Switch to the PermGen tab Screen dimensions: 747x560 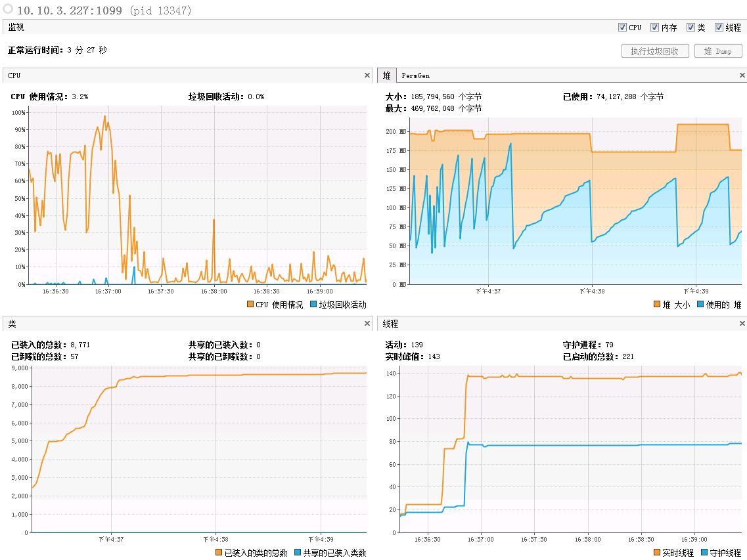(415, 75)
